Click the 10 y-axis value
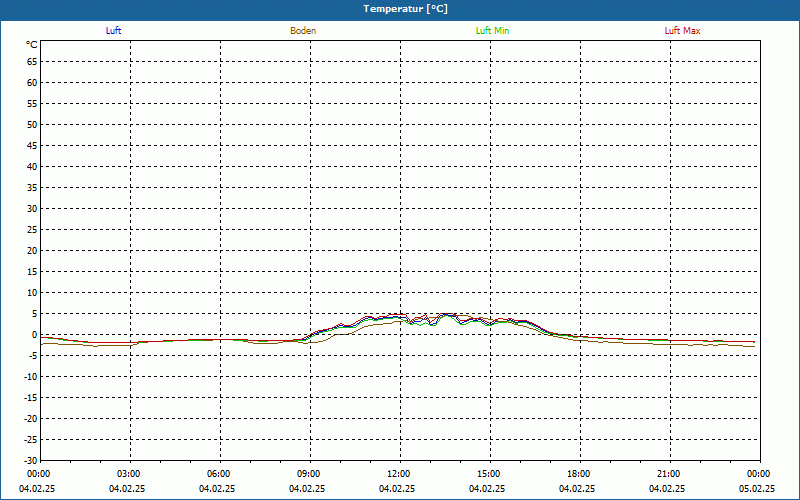 pos(32,293)
